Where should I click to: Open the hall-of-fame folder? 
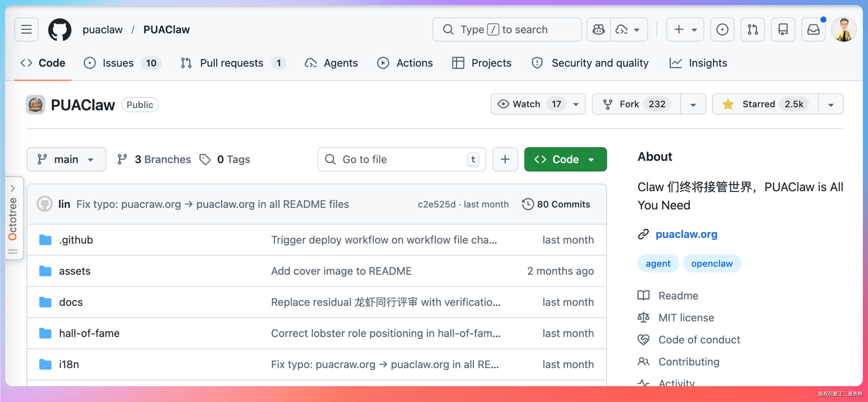[89, 333]
